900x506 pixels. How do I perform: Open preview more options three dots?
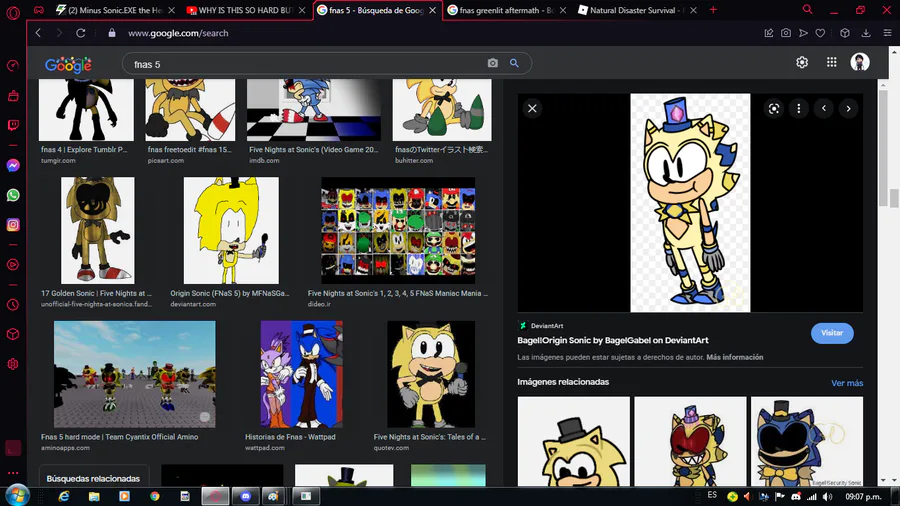[x=798, y=108]
